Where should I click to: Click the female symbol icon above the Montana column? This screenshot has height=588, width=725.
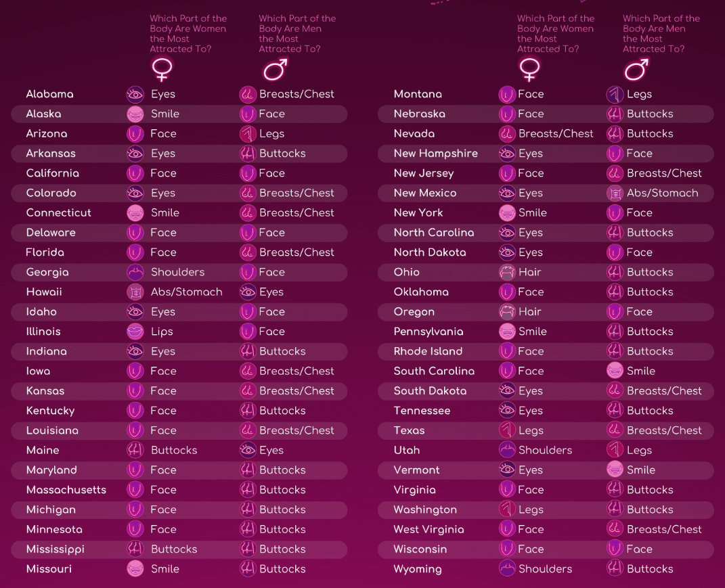(x=529, y=69)
